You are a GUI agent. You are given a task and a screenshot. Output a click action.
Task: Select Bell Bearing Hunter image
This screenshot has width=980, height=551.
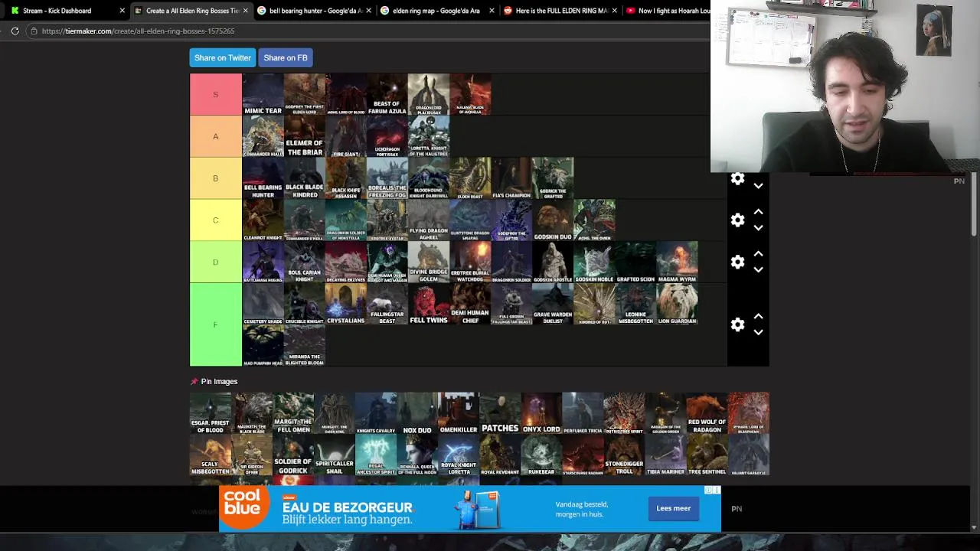click(263, 178)
